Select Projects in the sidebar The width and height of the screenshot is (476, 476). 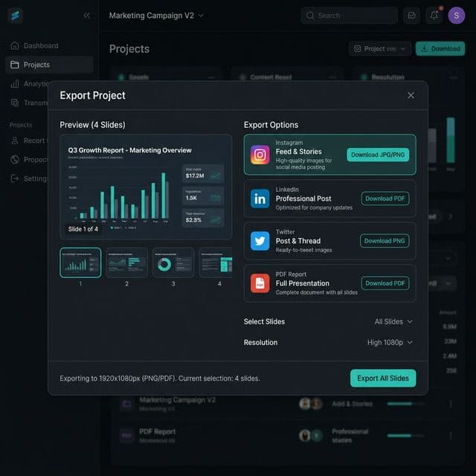tap(49, 65)
